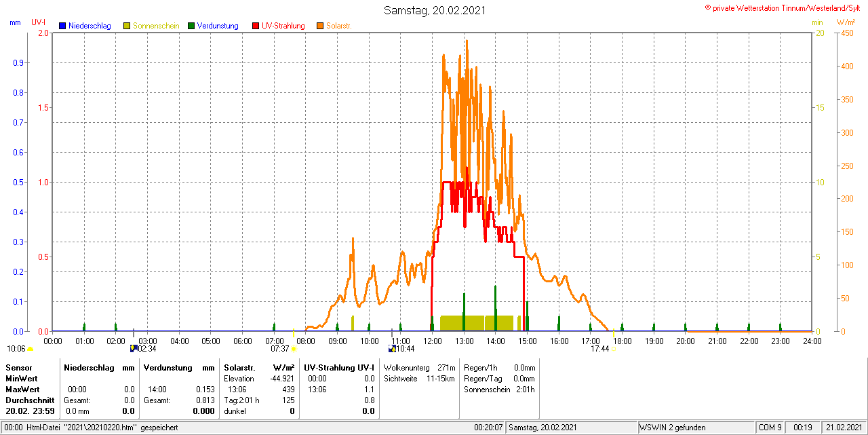Screen dimensions: 868x435
Task: Click the 00:00 time axis label
Action: (x=53, y=341)
